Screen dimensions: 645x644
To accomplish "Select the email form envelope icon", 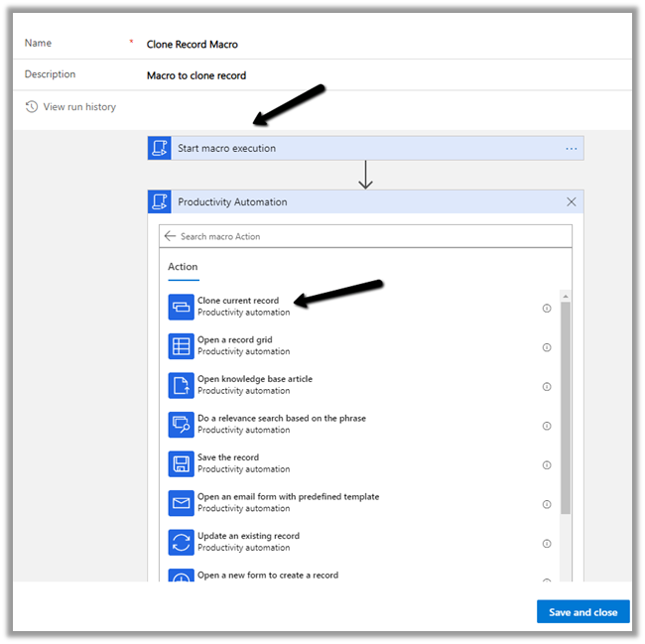I will coord(181,502).
